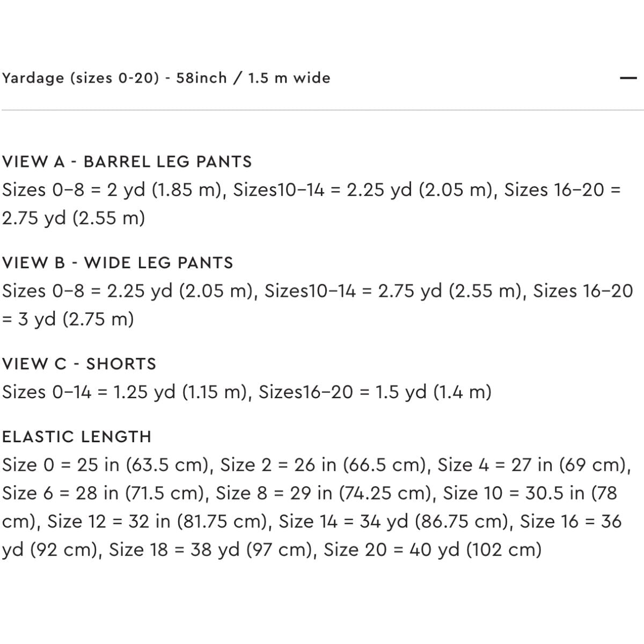Click "Size 8 = 29 in (74.25 cm)" text
The height and width of the screenshot is (644, 644).
coord(327,493)
